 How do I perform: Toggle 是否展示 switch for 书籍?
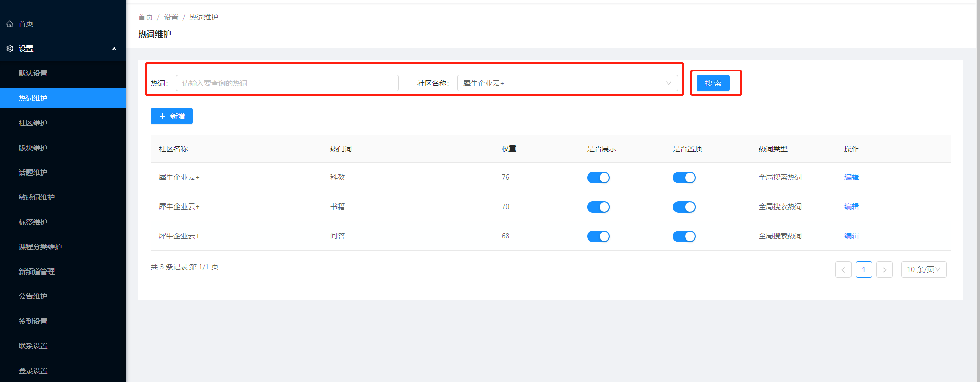(x=599, y=207)
